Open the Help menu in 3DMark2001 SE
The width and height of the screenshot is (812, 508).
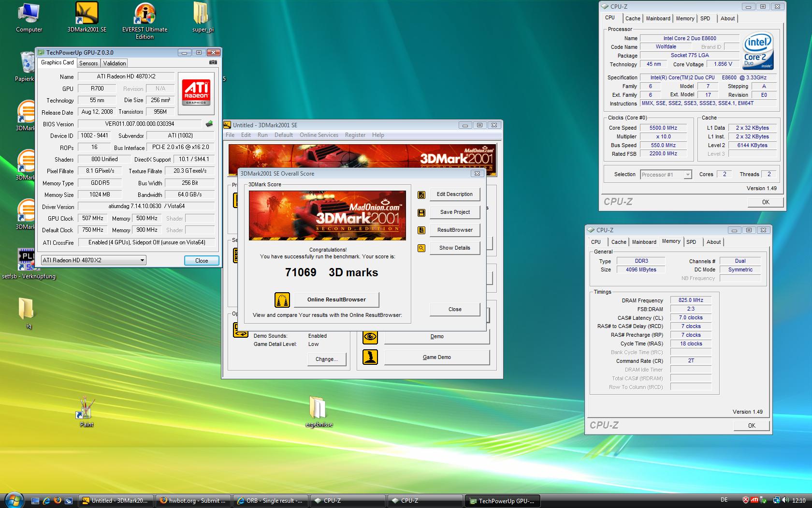point(378,135)
